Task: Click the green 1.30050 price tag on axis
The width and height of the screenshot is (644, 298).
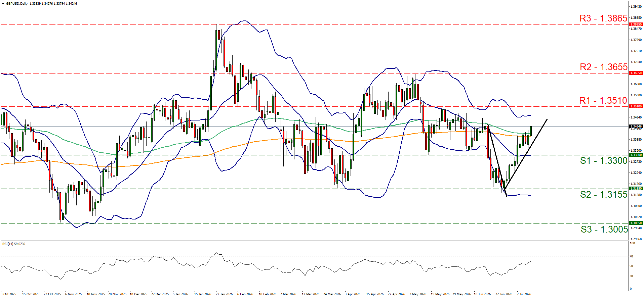Action: [636, 223]
